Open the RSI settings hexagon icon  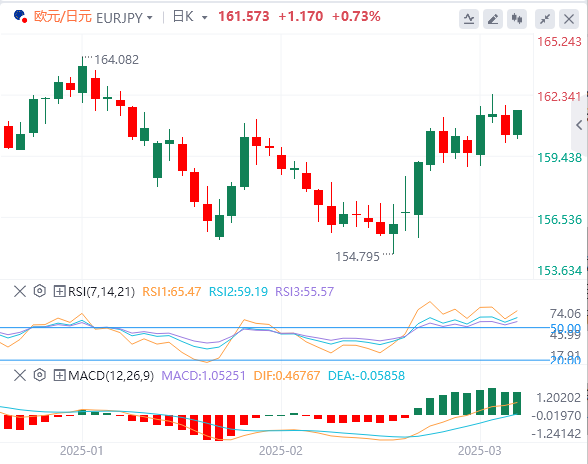pyautogui.click(x=39, y=291)
